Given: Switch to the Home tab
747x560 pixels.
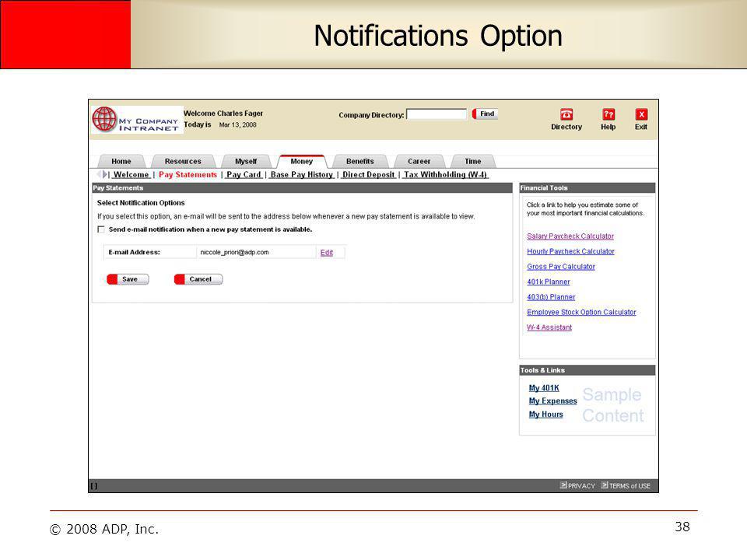Looking at the screenshot, I should pos(121,162).
